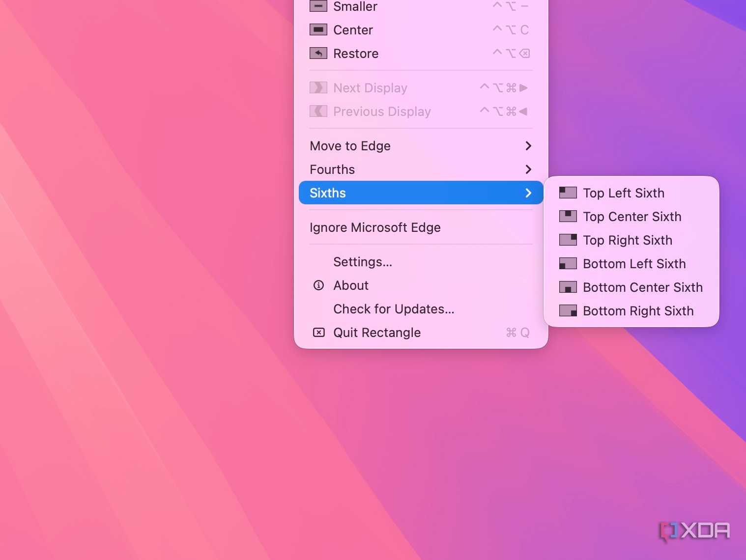Open Settings… from the menu
This screenshot has width=746, height=560.
421,262
